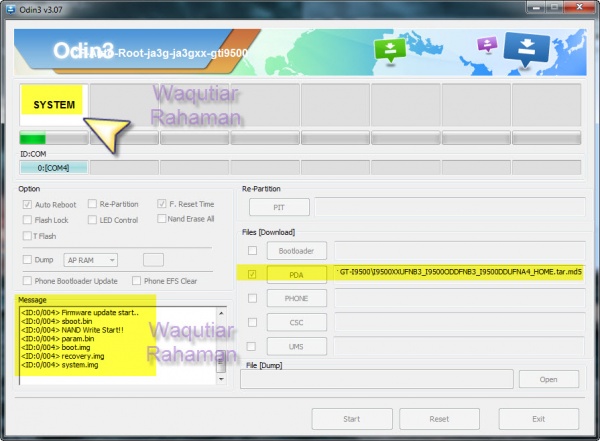Click the 0:[COM4] port field
Screen dimensions: 600x441
pos(54,168)
